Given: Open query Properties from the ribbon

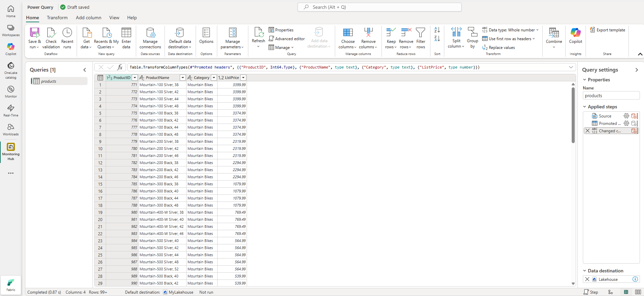Looking at the screenshot, I should click(x=281, y=30).
